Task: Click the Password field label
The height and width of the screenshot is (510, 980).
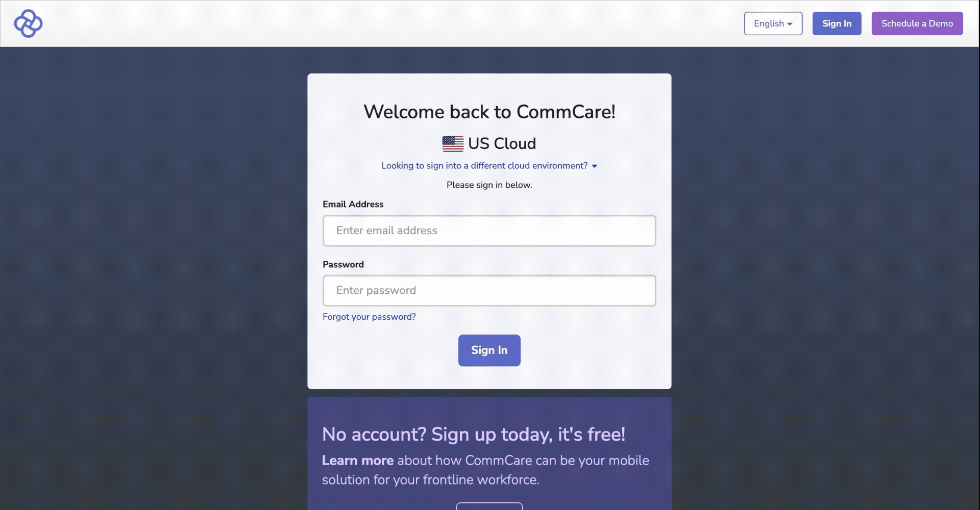Action: [343, 264]
